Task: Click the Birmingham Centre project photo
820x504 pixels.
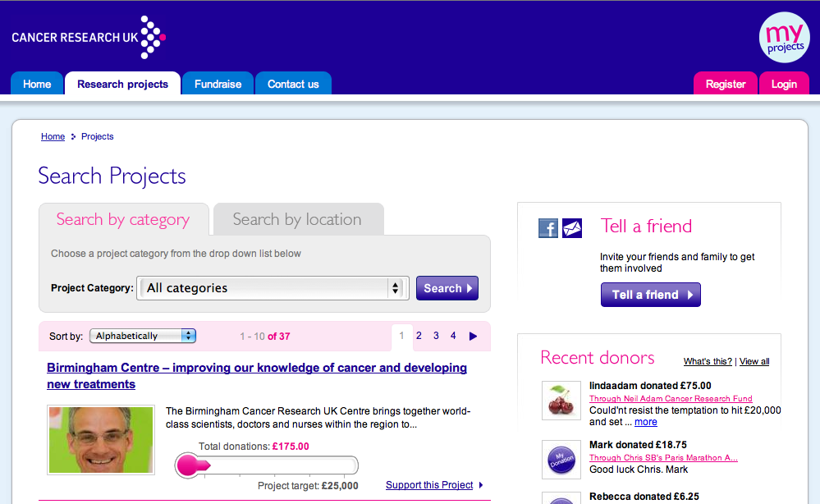Action: [x=101, y=440]
